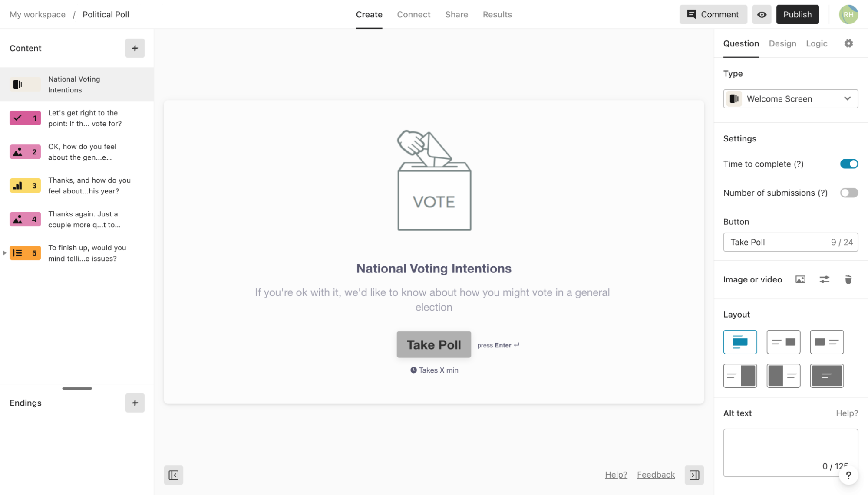Click the Alt text input field
868x495 pixels.
[x=790, y=453]
